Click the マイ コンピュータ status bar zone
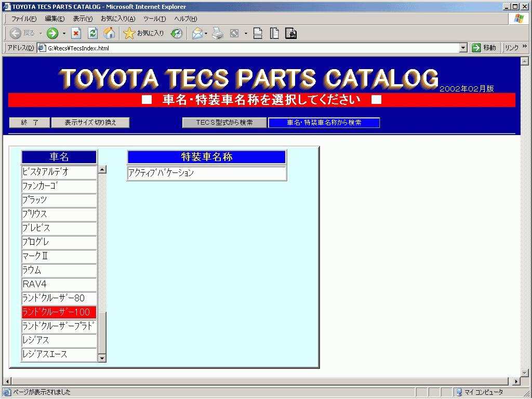This screenshot has height=399, width=532. [x=491, y=392]
